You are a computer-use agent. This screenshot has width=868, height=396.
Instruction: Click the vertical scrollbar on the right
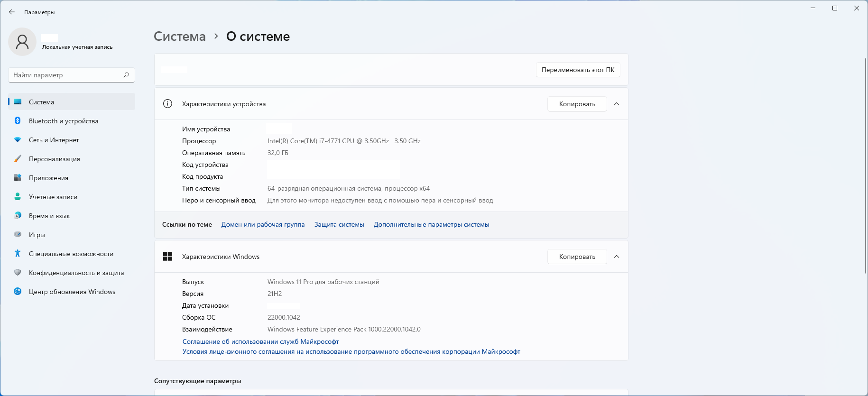865,166
